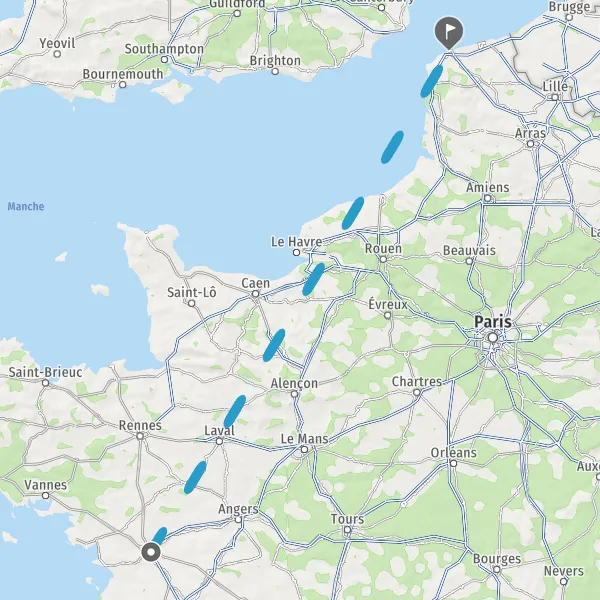Click the route start circle marker
This screenshot has width=600, height=600.
coord(151,552)
